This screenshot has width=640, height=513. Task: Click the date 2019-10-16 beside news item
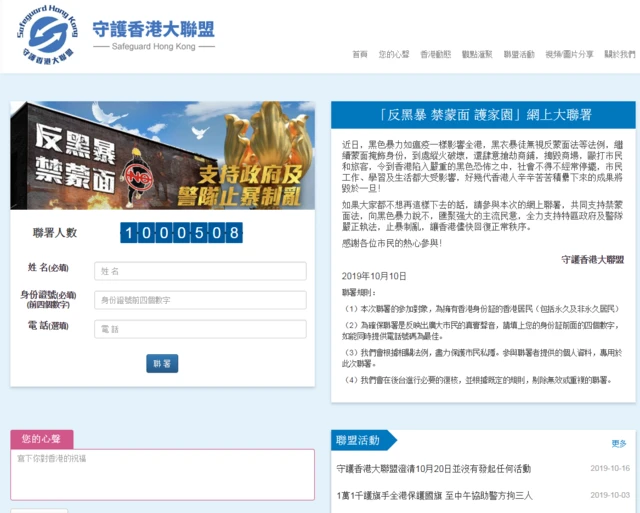coord(610,468)
